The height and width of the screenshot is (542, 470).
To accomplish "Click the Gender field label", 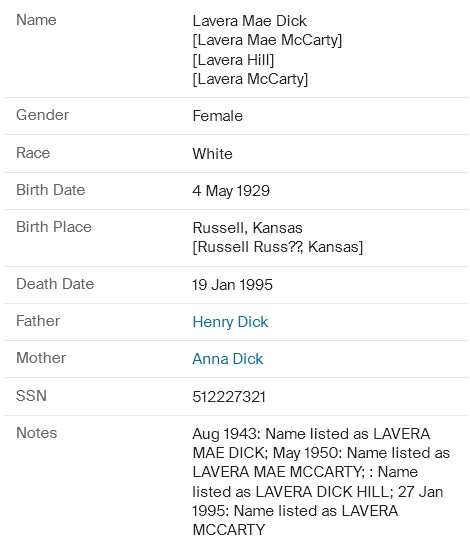I will (43, 115).
